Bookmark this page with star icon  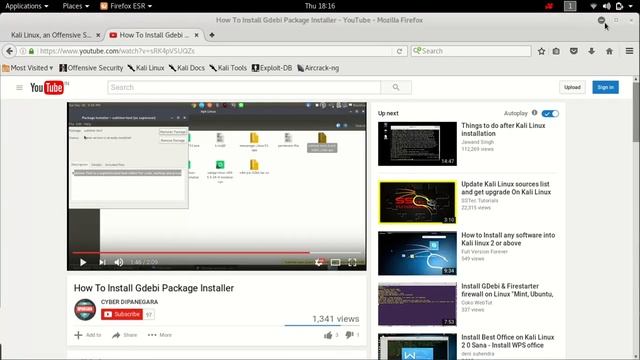click(x=541, y=51)
